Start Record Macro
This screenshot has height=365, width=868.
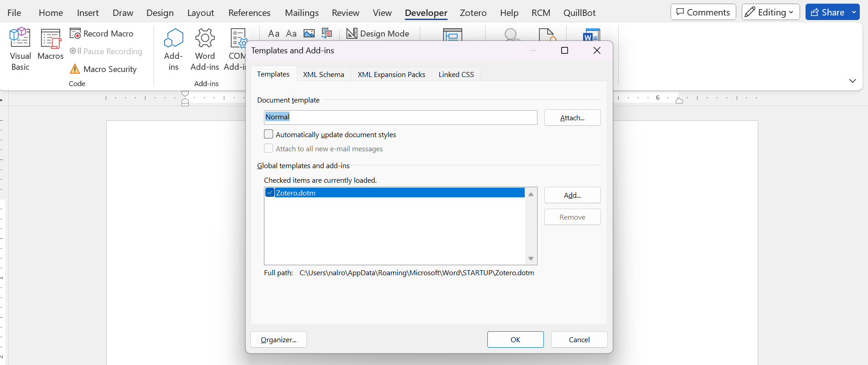coord(102,33)
